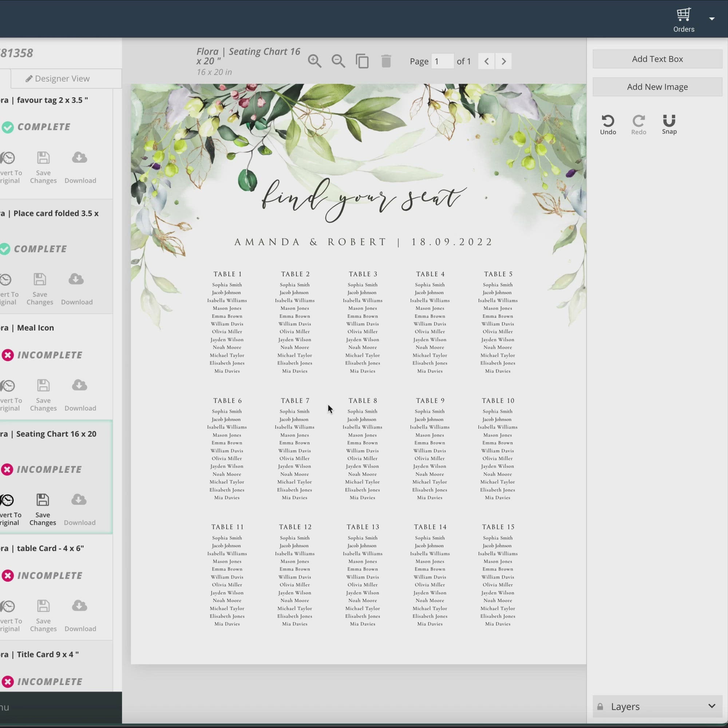Revert table Card to original
The image size is (728, 728).
click(x=10, y=616)
